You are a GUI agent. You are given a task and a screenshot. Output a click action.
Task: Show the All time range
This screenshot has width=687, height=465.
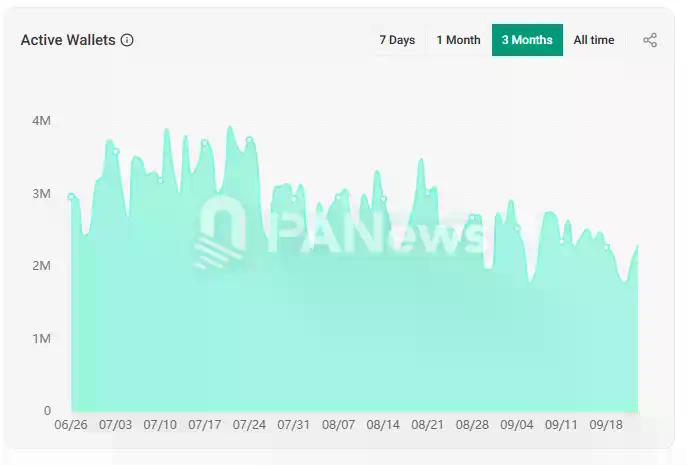pos(594,40)
